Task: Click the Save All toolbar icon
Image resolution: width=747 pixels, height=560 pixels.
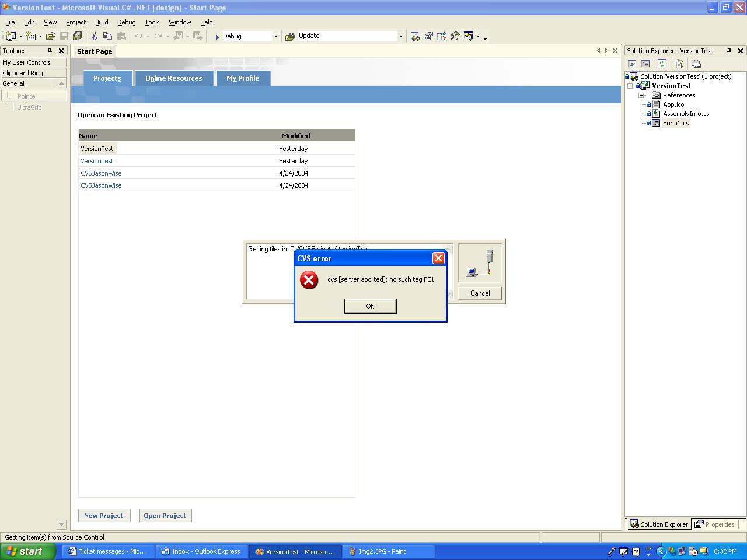Action: [77, 36]
